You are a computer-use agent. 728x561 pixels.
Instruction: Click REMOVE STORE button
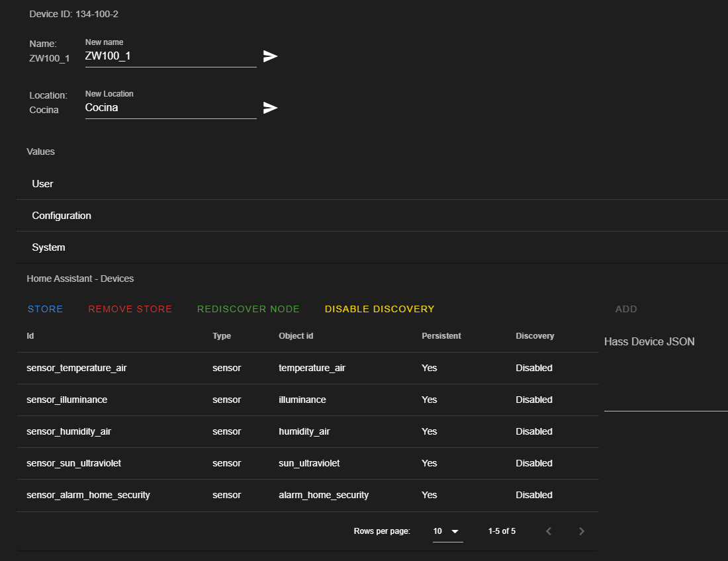pyautogui.click(x=130, y=309)
